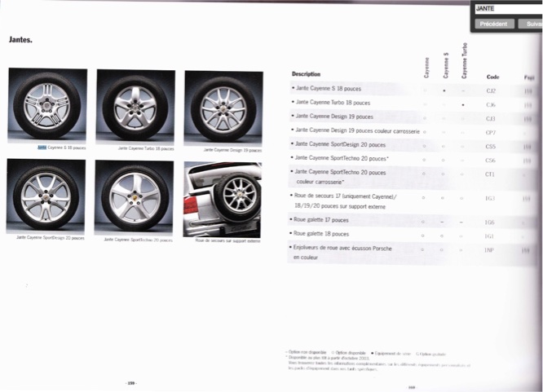Click the code 'CJ6' cell

click(x=491, y=104)
